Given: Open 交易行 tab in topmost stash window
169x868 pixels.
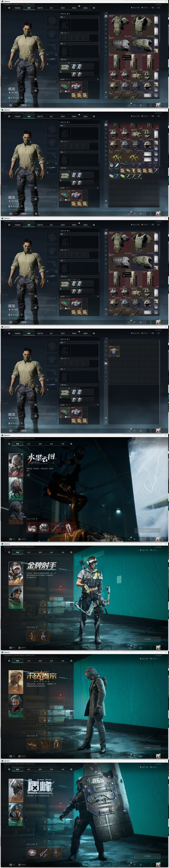Looking at the screenshot, I should click(x=63, y=8).
